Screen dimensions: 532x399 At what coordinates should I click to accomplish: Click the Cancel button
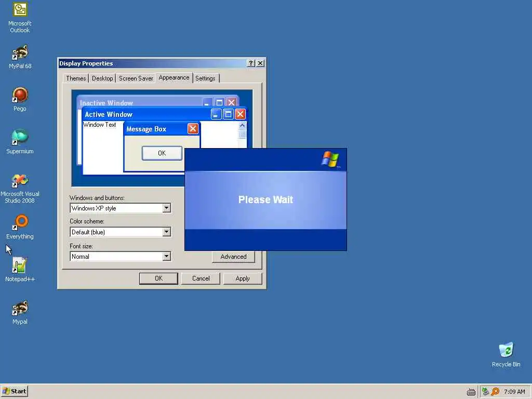tap(201, 278)
